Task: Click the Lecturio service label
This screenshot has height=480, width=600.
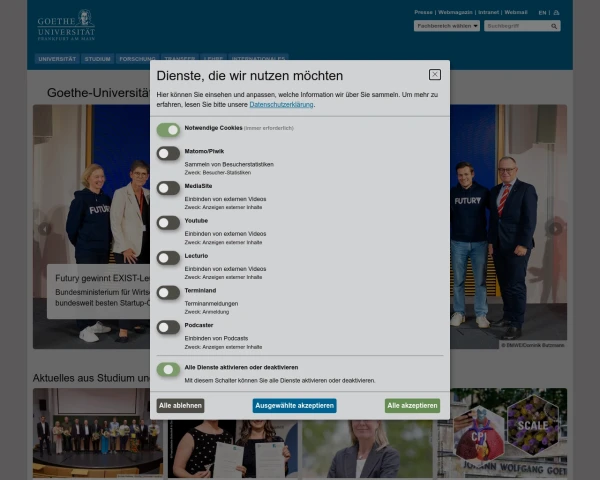Action: tap(196, 256)
